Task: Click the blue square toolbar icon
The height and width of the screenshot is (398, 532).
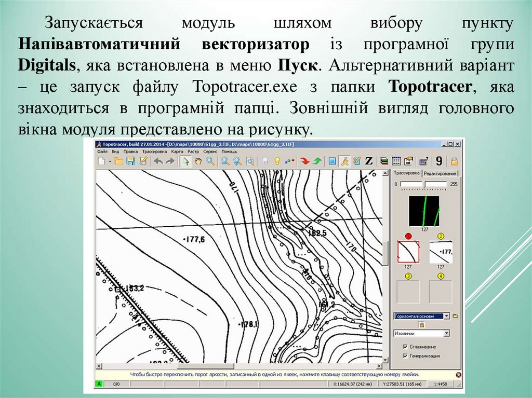Action: coord(332,161)
